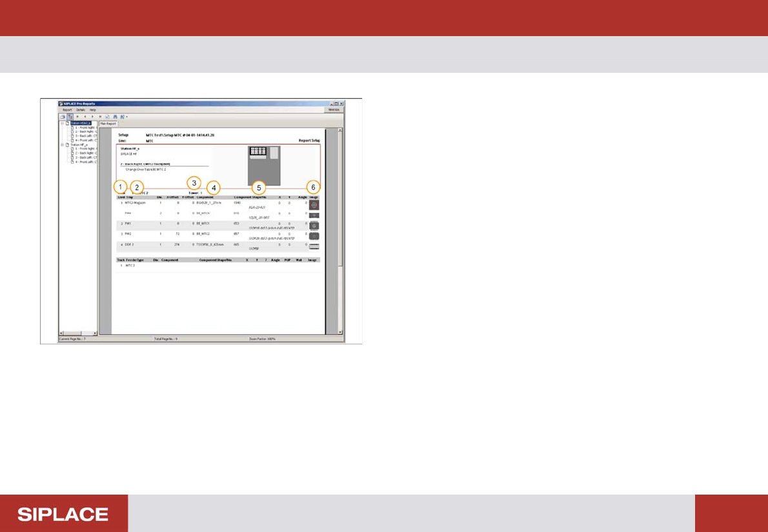Click component image in PM1 row

point(314,226)
